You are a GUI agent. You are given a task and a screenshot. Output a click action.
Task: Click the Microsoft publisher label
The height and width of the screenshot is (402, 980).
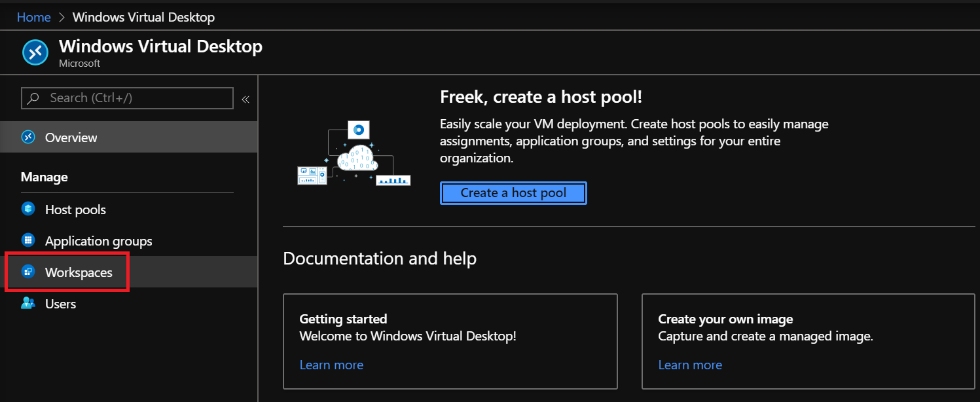click(79, 64)
